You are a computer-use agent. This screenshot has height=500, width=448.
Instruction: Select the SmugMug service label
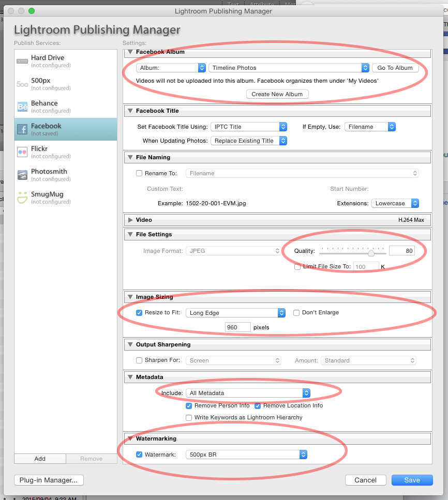(x=47, y=194)
